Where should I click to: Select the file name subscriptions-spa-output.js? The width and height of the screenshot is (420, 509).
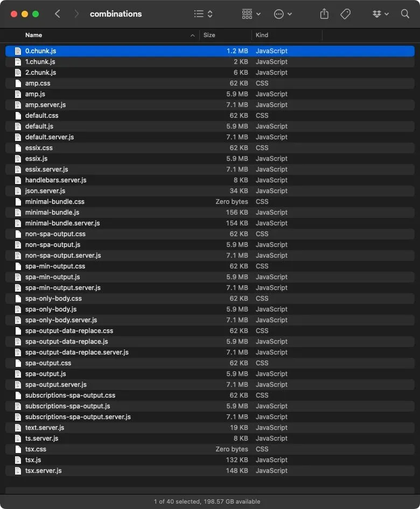[67, 406]
